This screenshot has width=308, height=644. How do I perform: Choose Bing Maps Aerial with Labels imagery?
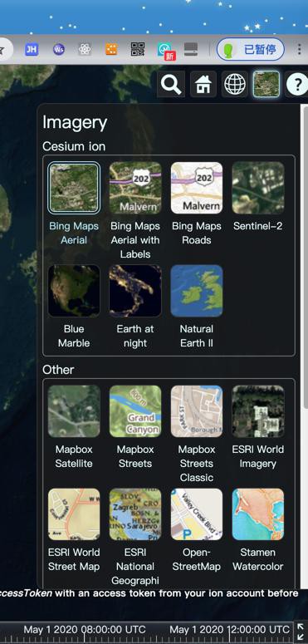click(135, 188)
